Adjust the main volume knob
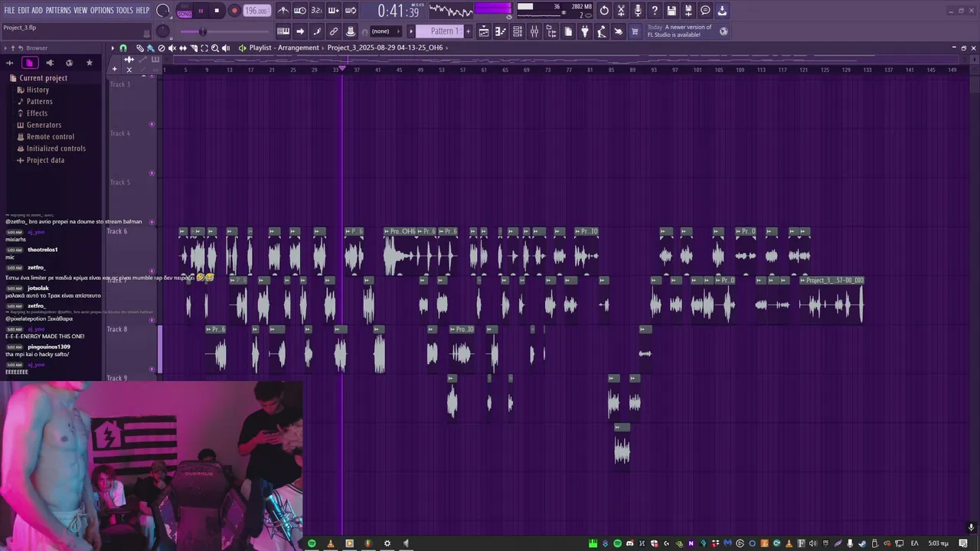 (x=163, y=11)
